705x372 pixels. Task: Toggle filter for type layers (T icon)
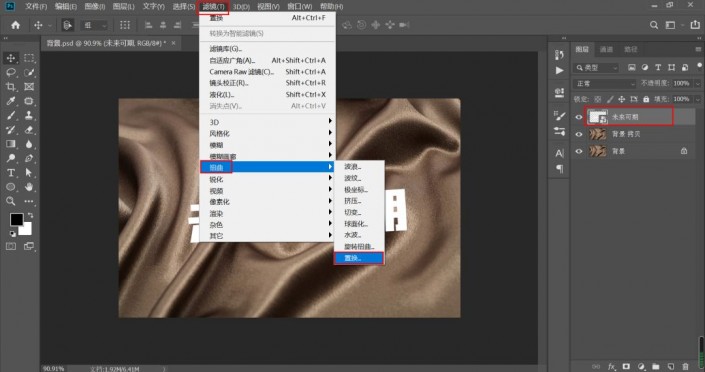point(658,67)
